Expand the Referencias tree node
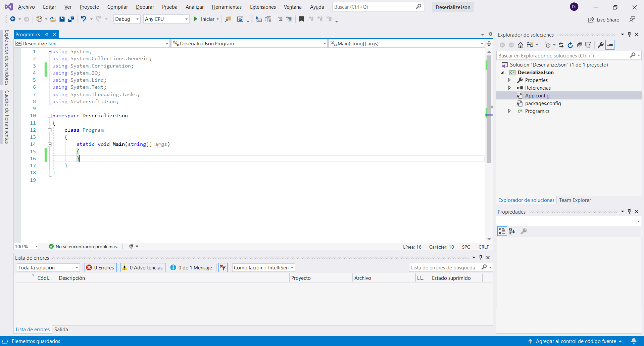The width and height of the screenshot is (644, 346). click(509, 88)
